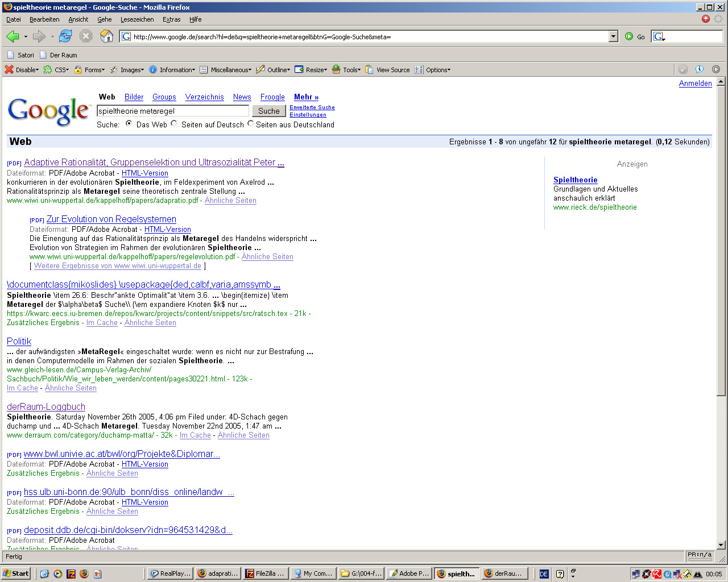This screenshot has width=728, height=582.
Task: Open the Images dropdown in developer toolbar
Action: tap(127, 70)
